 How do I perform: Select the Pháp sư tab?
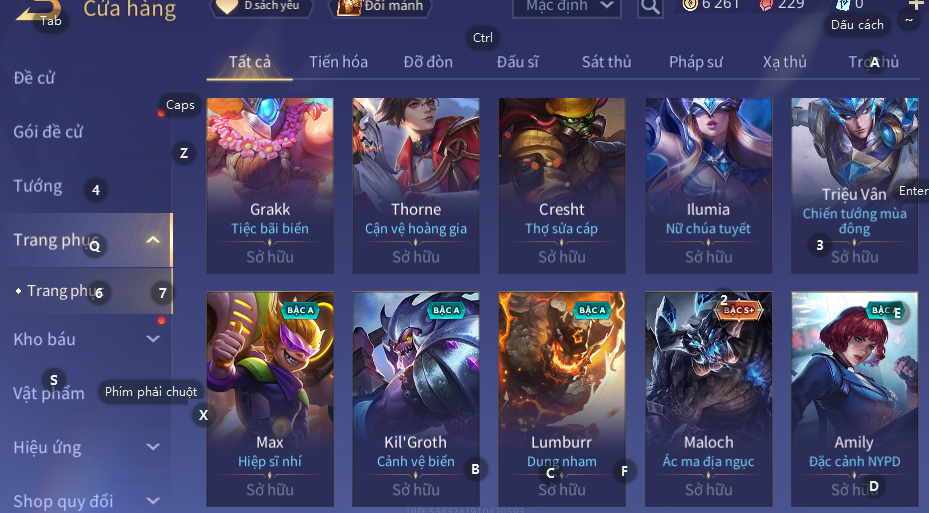pyautogui.click(x=696, y=62)
